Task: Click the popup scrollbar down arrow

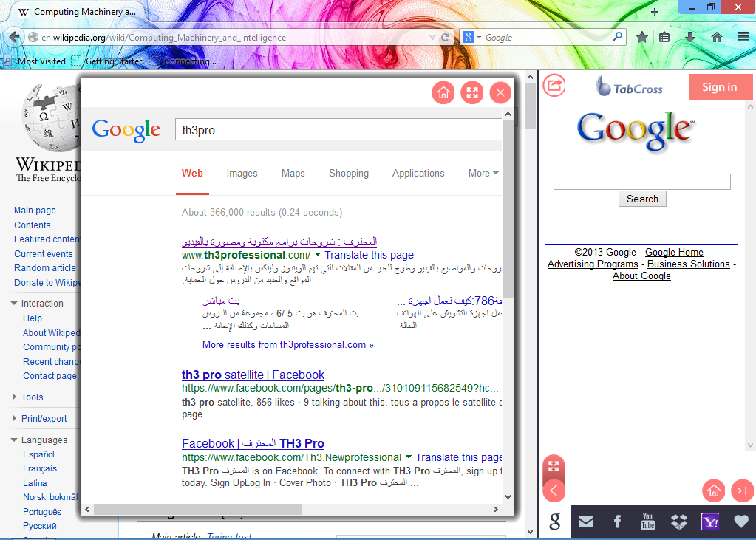Action: pos(508,497)
